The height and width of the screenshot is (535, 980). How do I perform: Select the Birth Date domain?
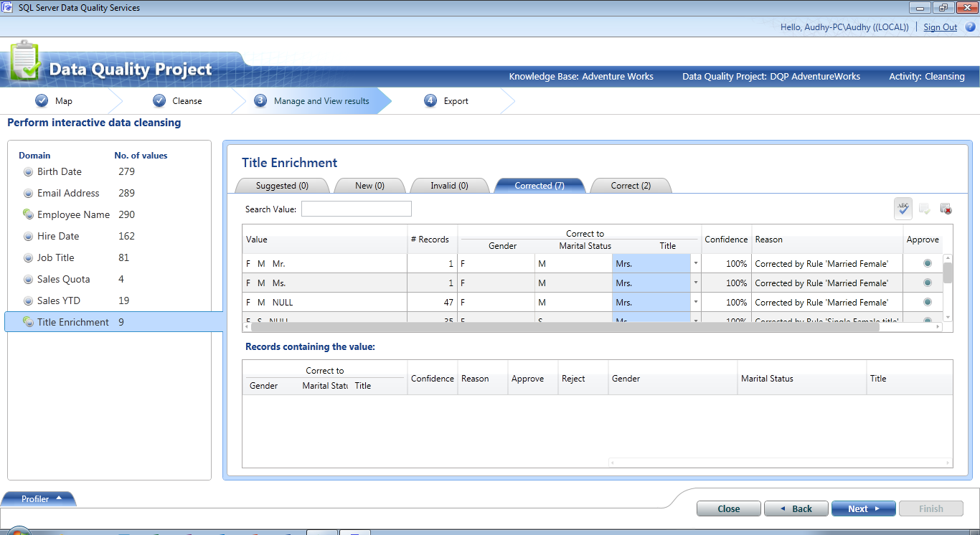[x=60, y=171]
